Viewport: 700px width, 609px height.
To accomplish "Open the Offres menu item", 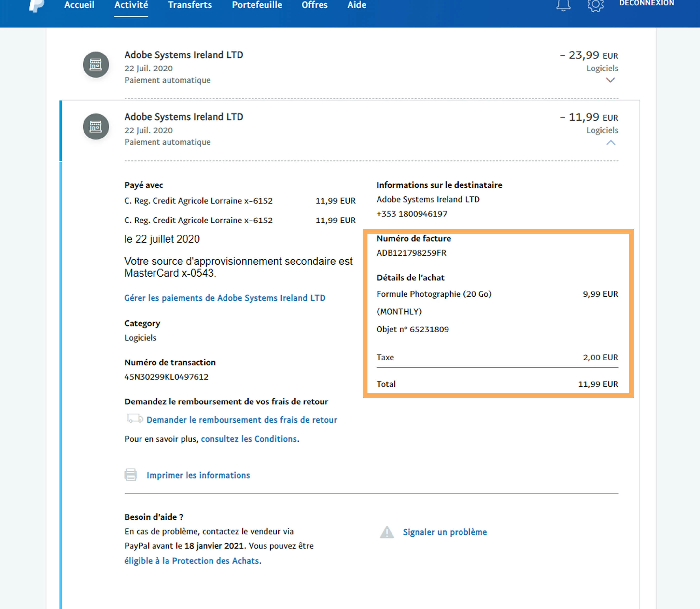I will [x=314, y=5].
